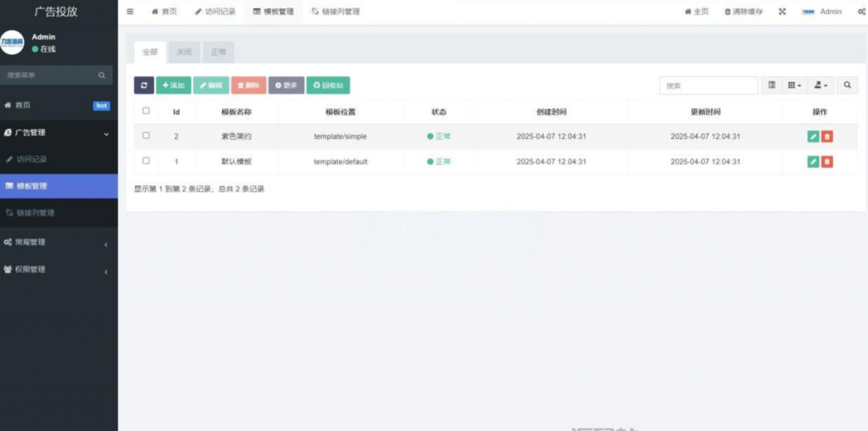The image size is (868, 431).
Task: Click the 更新时间 column header
Action: click(x=705, y=112)
